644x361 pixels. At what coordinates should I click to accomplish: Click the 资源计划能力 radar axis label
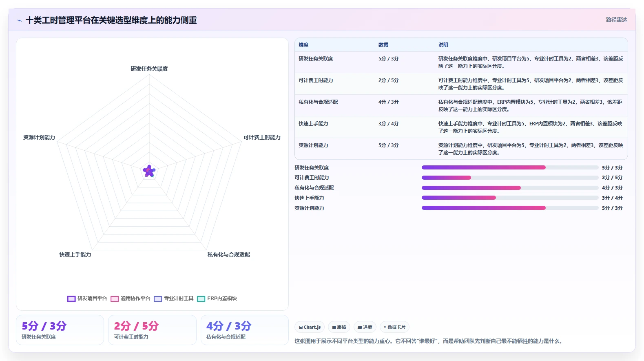pyautogui.click(x=39, y=137)
